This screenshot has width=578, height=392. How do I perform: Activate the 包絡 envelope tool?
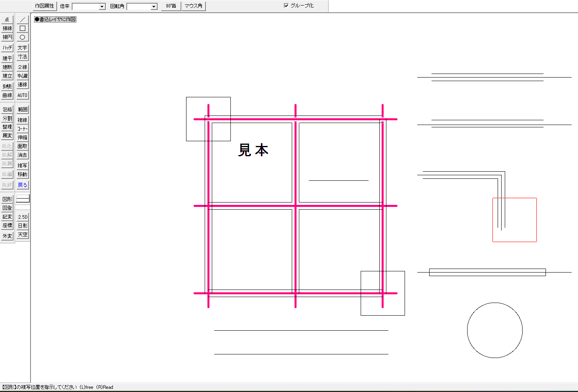(x=7, y=109)
